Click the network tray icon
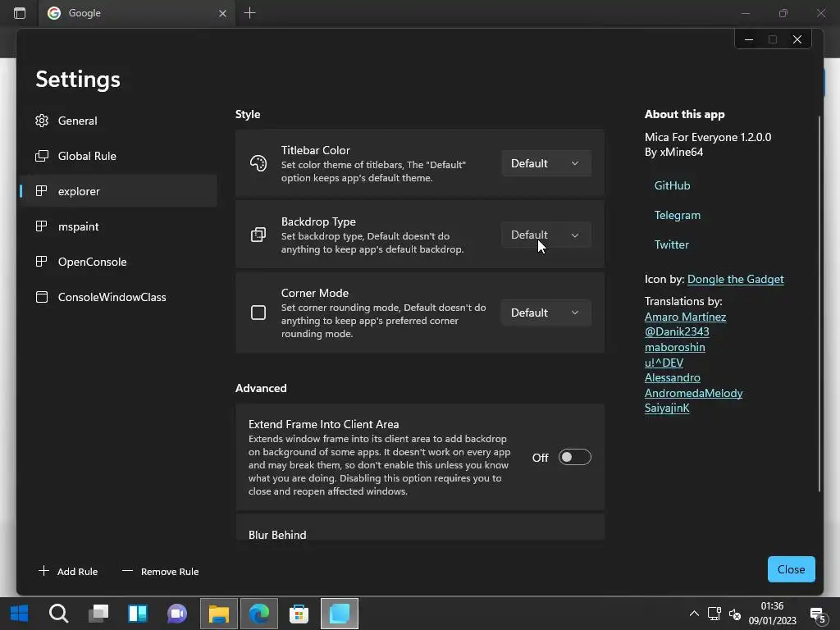The height and width of the screenshot is (630, 840). 714,614
